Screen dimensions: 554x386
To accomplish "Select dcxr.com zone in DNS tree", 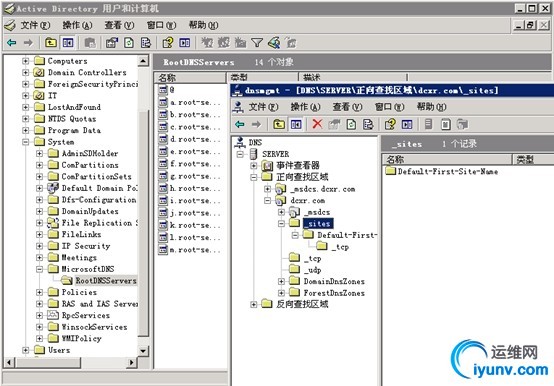I will pos(307,201).
